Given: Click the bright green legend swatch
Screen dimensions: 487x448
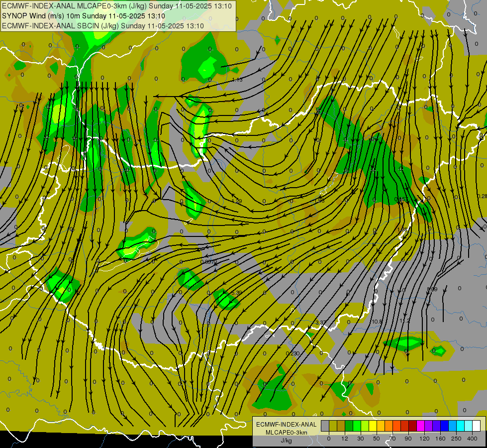Looking at the screenshot, I should [x=357, y=426].
